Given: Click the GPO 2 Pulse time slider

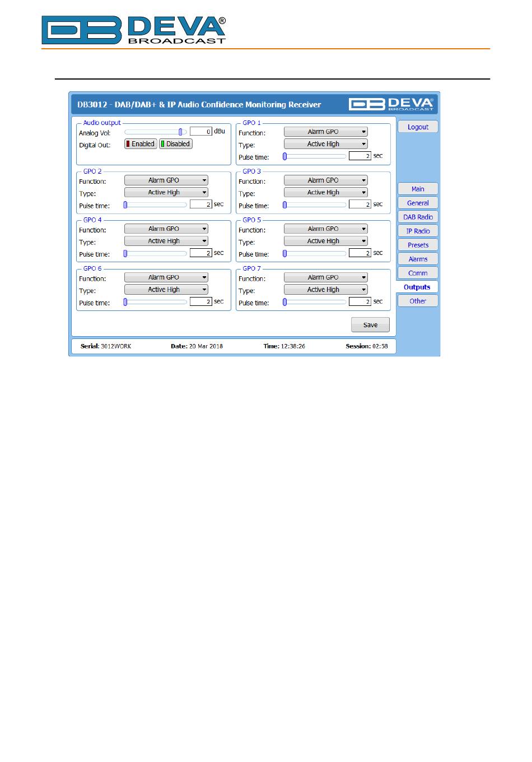Looking at the screenshot, I should [x=156, y=205].
